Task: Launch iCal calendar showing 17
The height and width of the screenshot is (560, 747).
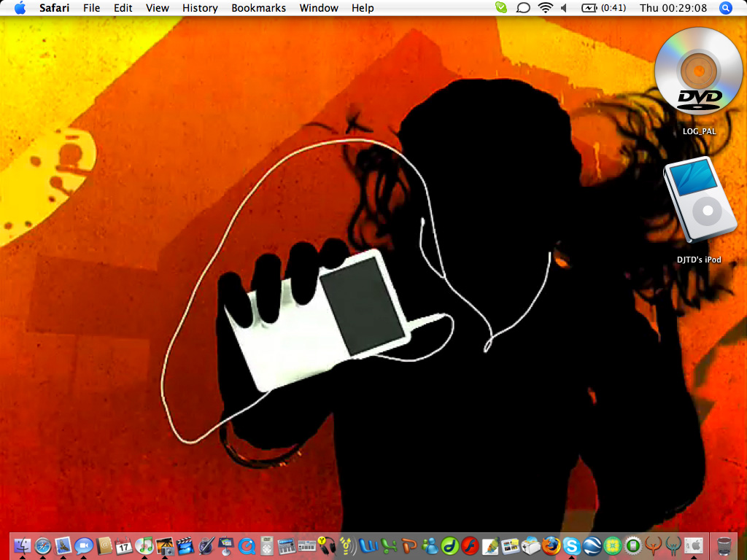Action: pos(124,545)
